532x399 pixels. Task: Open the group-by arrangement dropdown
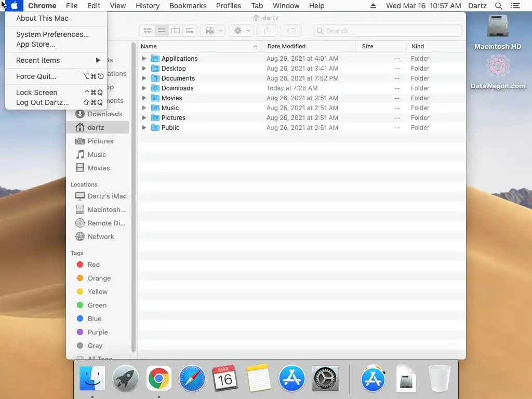[213, 31]
